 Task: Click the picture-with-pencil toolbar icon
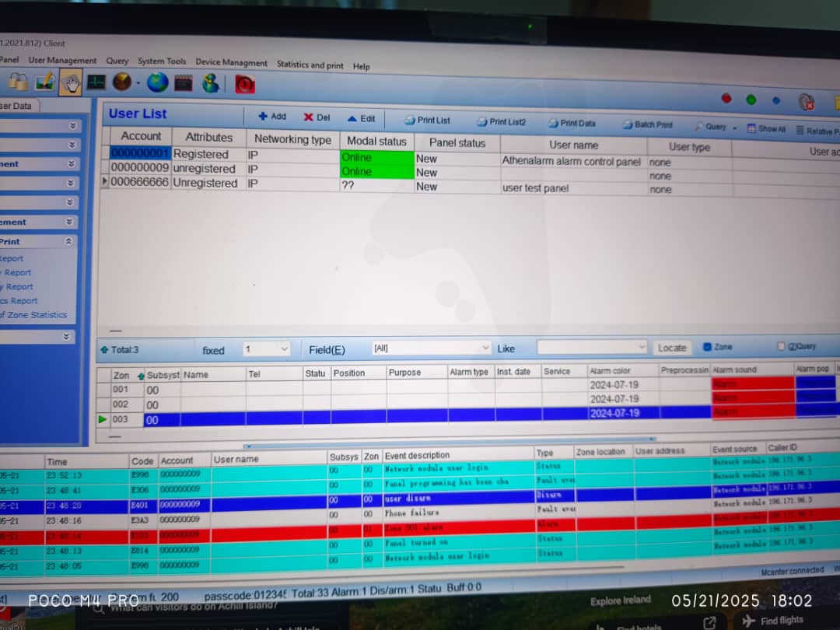coord(45,82)
